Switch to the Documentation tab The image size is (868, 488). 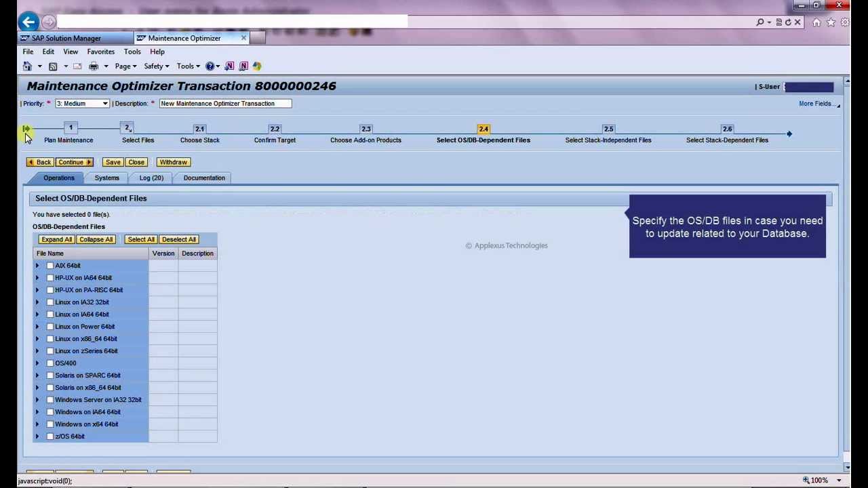(x=204, y=178)
